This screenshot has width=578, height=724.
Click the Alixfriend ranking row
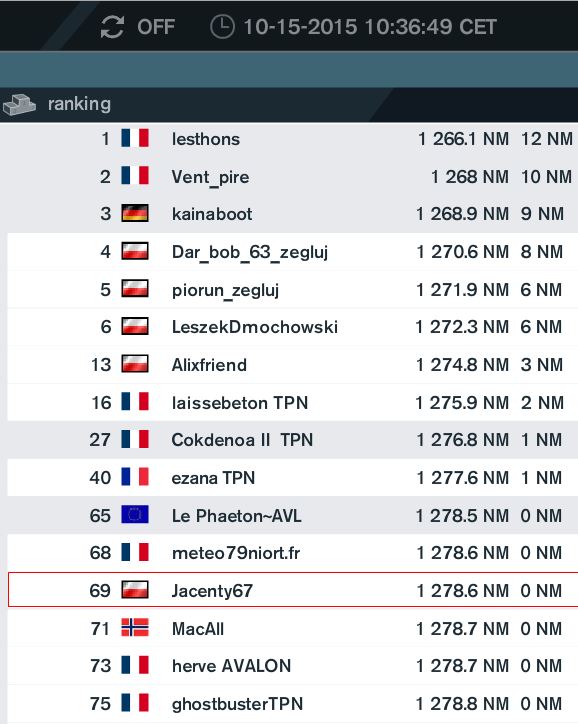[293, 365]
